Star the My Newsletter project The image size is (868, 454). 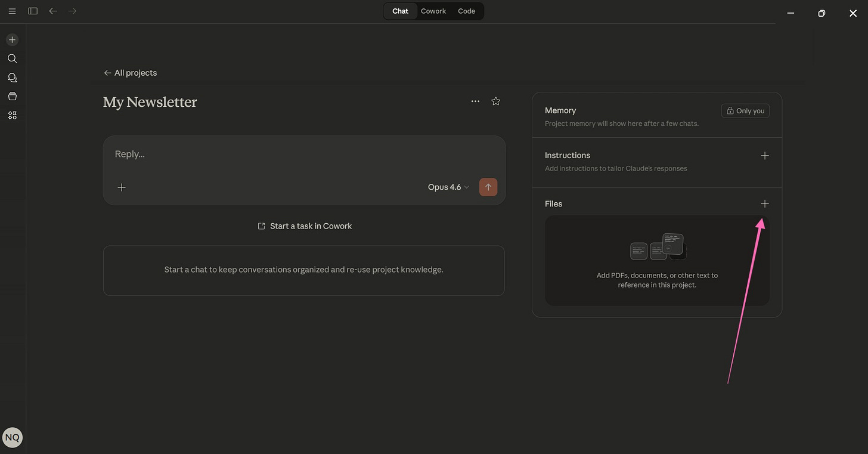coord(495,101)
